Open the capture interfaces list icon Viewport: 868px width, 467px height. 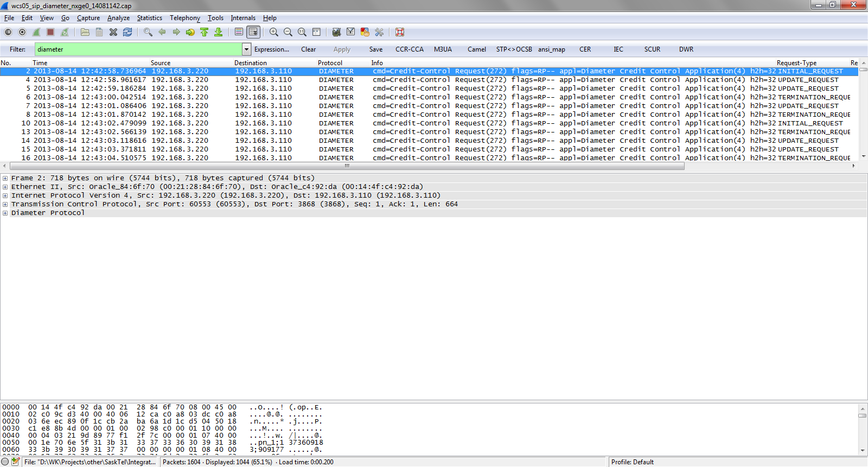tap(8, 32)
